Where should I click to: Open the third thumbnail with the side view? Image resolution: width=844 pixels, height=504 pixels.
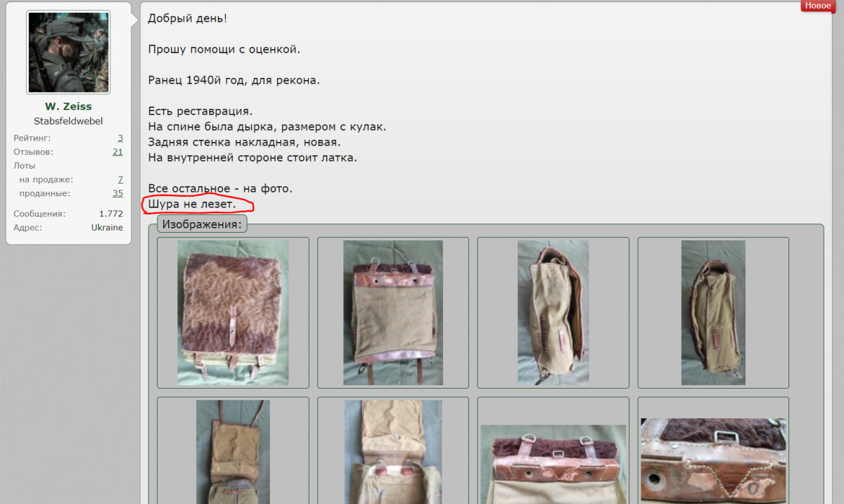pos(554,313)
